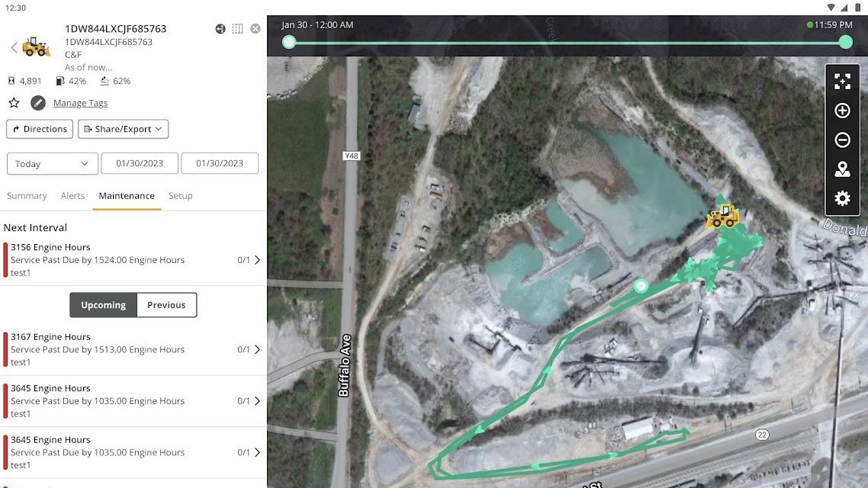Viewport: 868px width, 488px height.
Task: Open the columns grid icon
Action: 237,29
